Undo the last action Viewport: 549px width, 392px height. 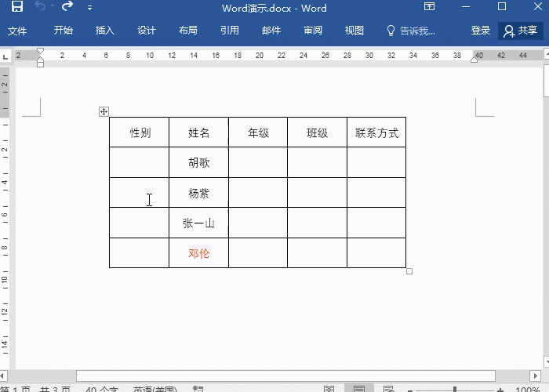click(40, 6)
